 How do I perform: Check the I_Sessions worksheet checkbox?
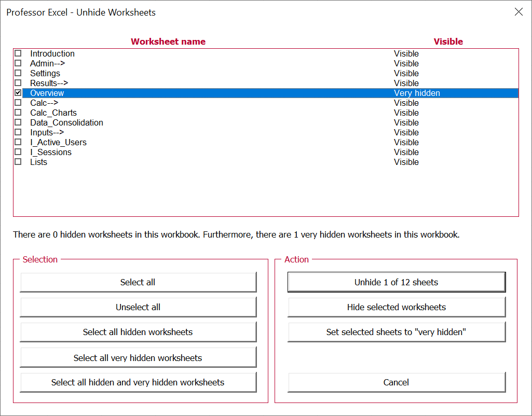pos(18,152)
